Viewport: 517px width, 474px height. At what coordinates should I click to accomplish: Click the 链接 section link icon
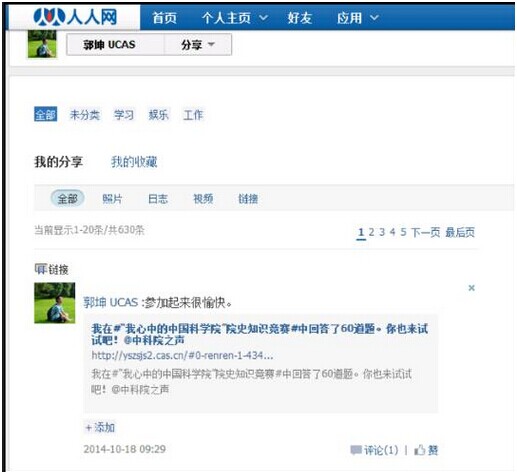click(x=40, y=269)
